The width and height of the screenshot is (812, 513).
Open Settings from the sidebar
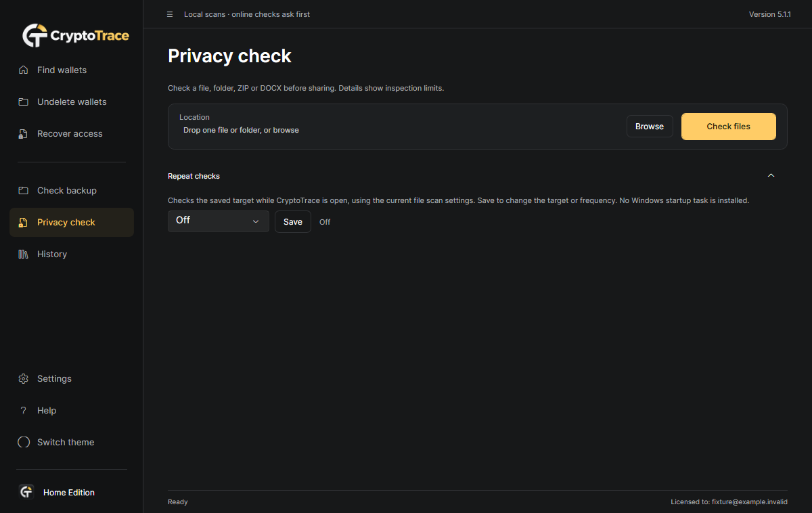pyautogui.click(x=72, y=379)
